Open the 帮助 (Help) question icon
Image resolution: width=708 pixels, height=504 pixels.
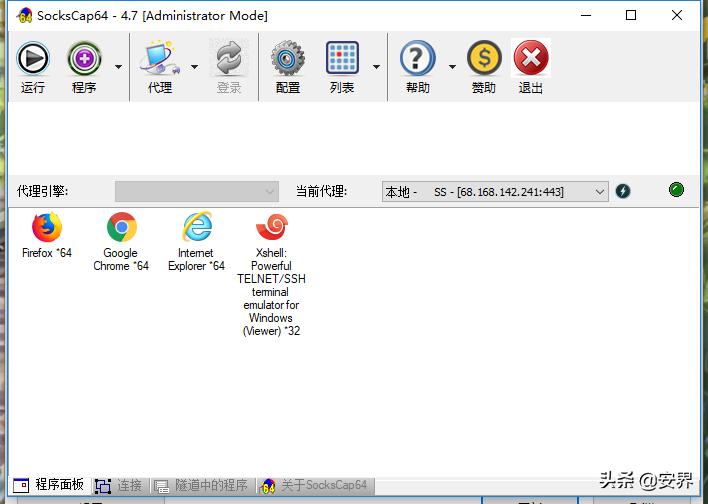[x=417, y=58]
